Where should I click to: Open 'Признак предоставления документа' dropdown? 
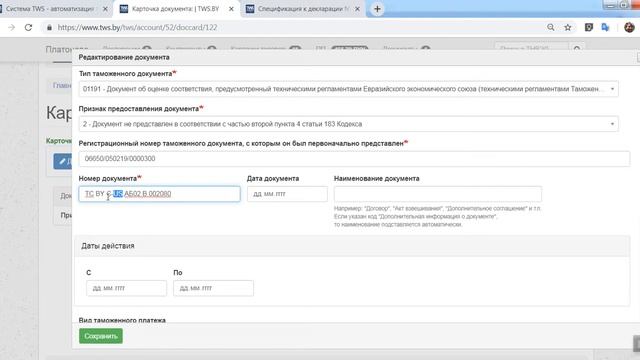(349, 124)
